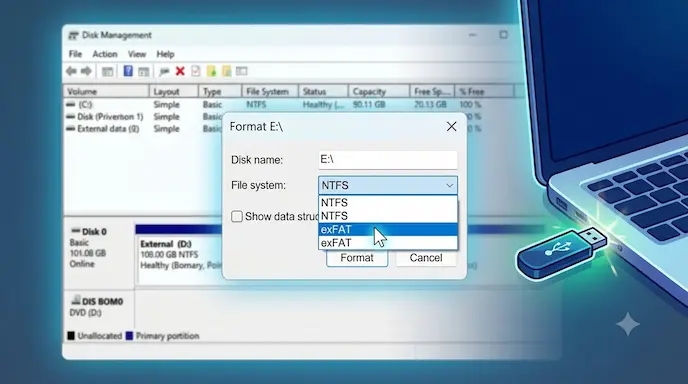
Task: Click the Forward arrow toolbar icon
Action: [x=86, y=71]
